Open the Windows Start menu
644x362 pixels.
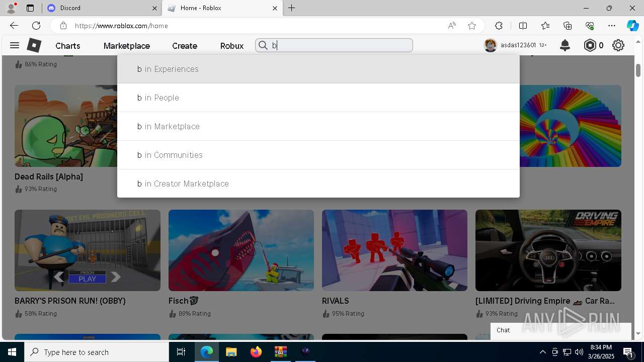(x=12, y=352)
